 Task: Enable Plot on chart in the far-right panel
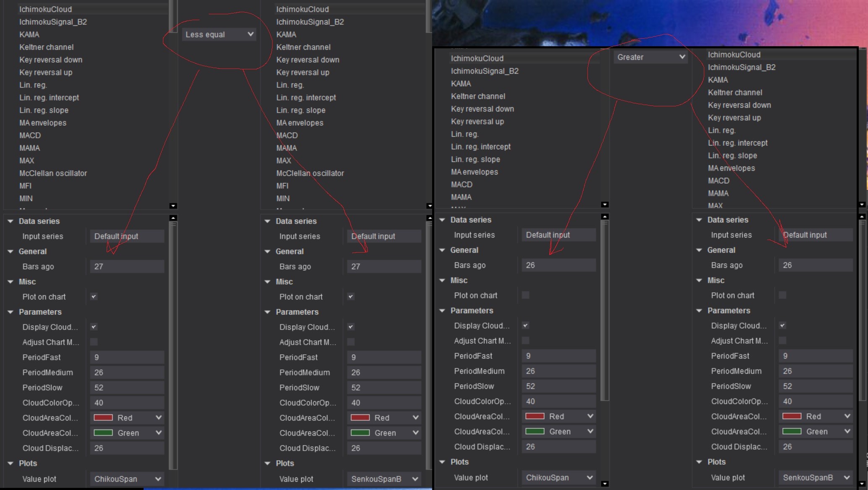pos(782,295)
